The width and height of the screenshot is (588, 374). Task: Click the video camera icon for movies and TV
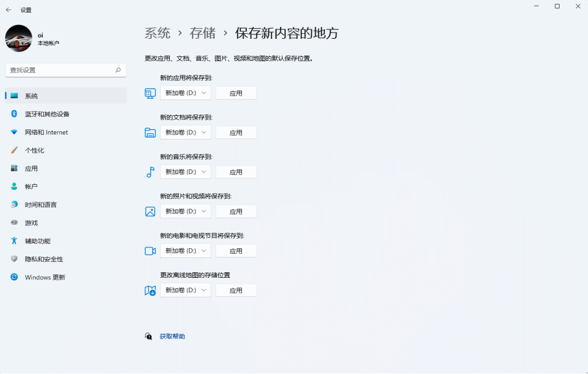[x=150, y=250]
